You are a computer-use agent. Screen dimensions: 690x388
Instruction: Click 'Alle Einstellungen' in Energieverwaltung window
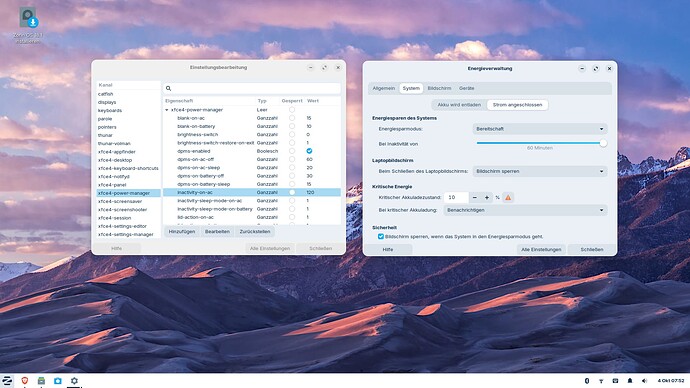pyautogui.click(x=541, y=249)
